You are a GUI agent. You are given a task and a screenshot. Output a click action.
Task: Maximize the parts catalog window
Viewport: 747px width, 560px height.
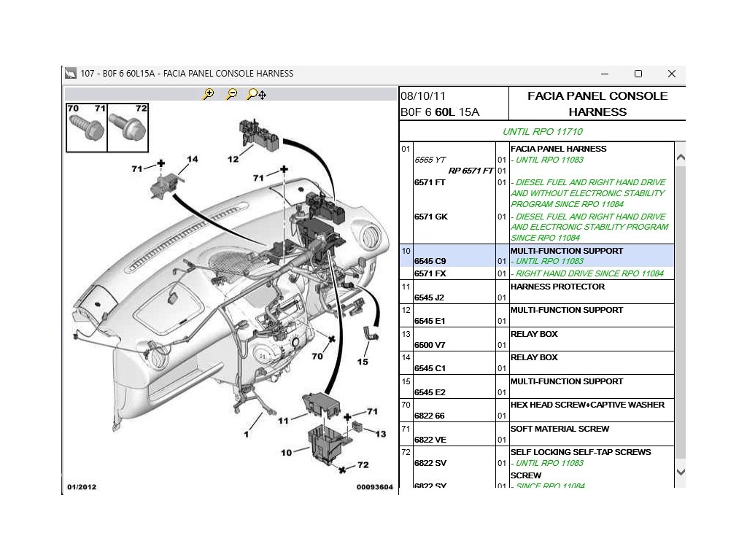tap(638, 74)
